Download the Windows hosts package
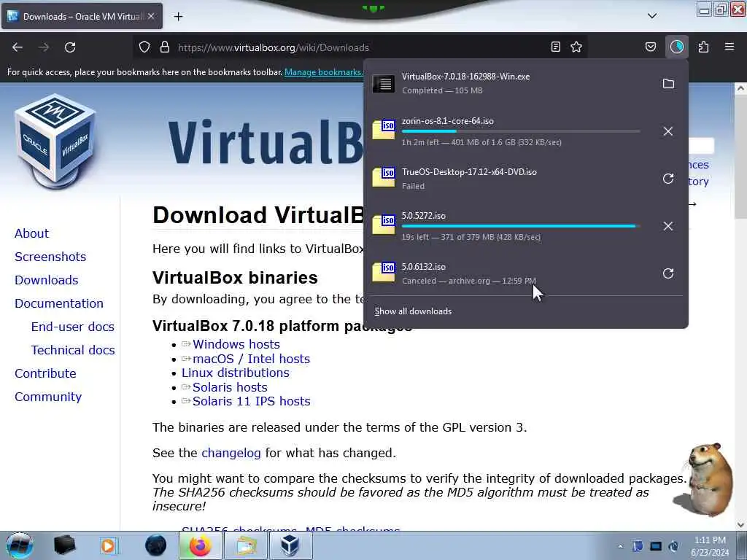 tap(236, 344)
